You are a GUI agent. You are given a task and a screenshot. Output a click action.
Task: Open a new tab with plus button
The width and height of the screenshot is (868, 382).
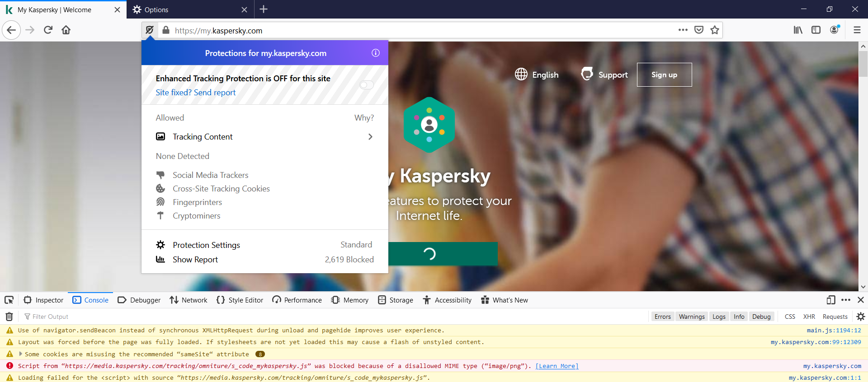(x=264, y=9)
